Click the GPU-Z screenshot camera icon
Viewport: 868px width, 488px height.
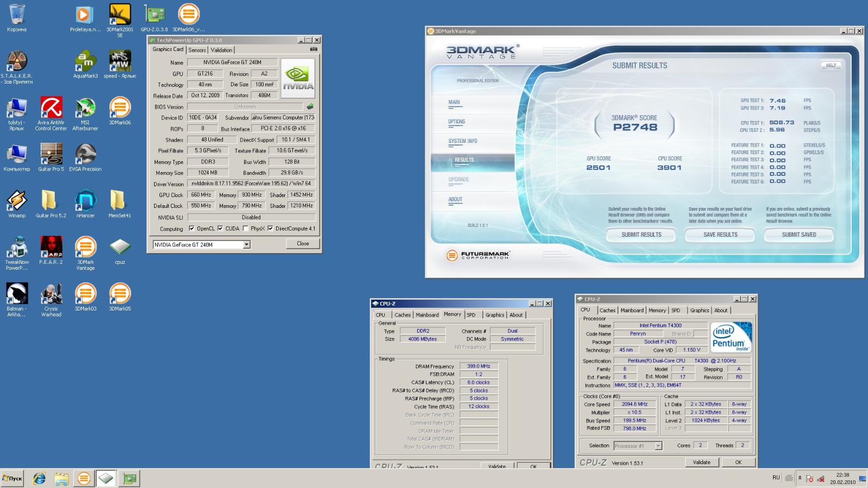[x=314, y=49]
